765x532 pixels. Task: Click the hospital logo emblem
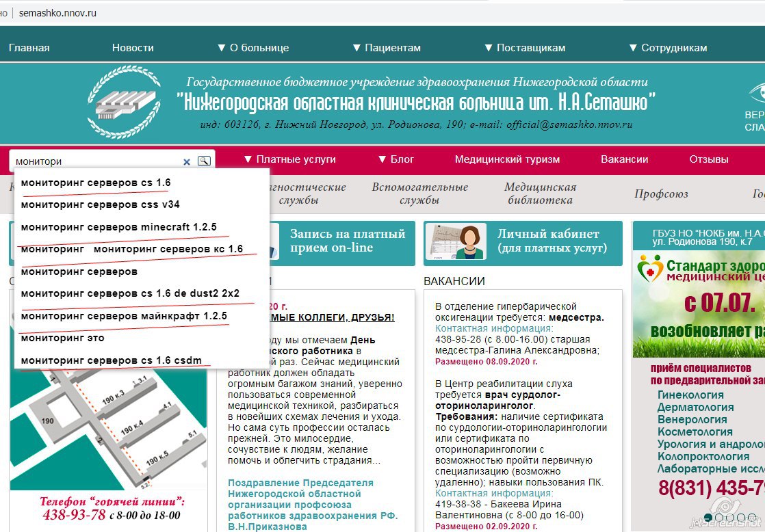pyautogui.click(x=125, y=102)
